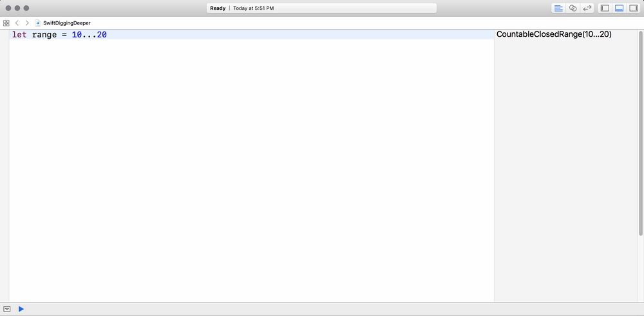Click the number 20 in code
Image resolution: width=644 pixels, height=316 pixels.
102,35
